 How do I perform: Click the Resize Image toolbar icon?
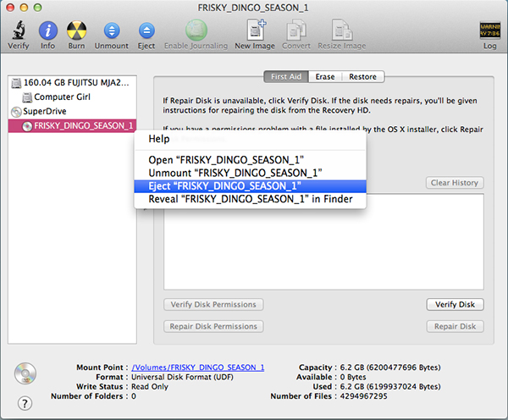pos(342,30)
